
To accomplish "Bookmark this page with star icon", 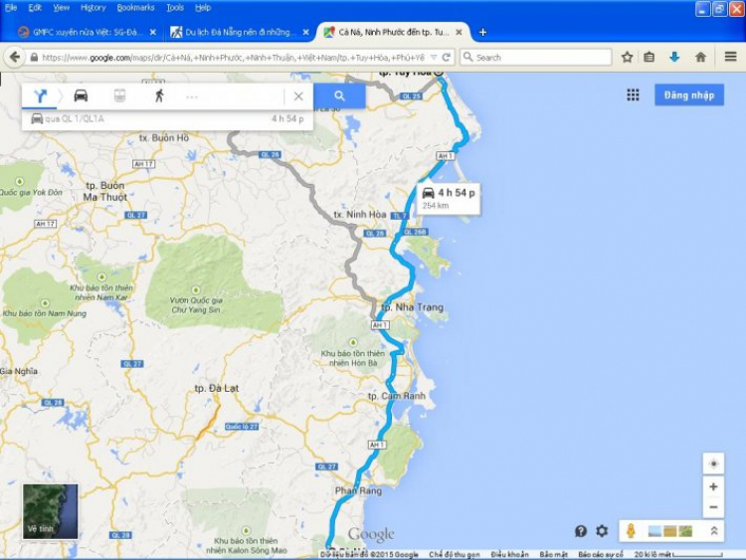I will (x=627, y=57).
